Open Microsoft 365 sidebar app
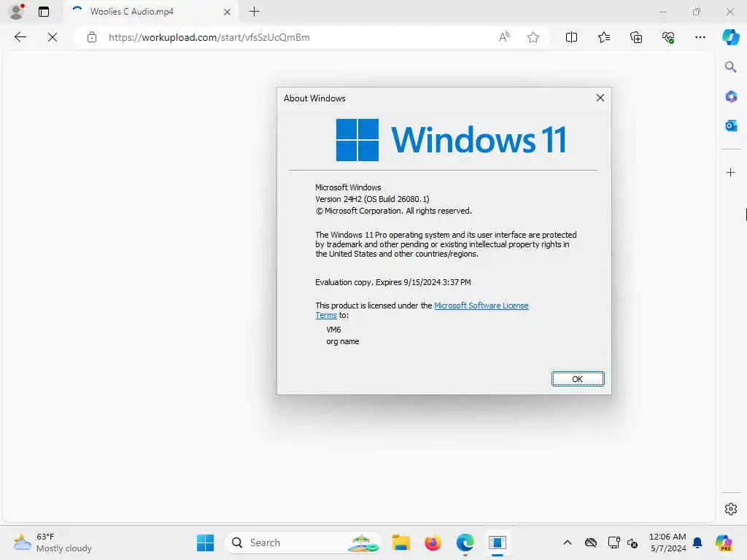 pyautogui.click(x=731, y=97)
